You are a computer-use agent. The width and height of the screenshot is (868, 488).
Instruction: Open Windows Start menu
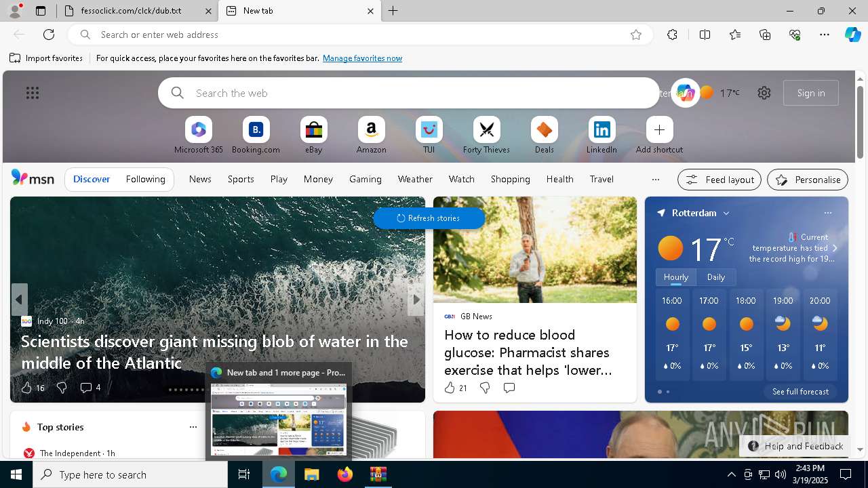tap(16, 474)
